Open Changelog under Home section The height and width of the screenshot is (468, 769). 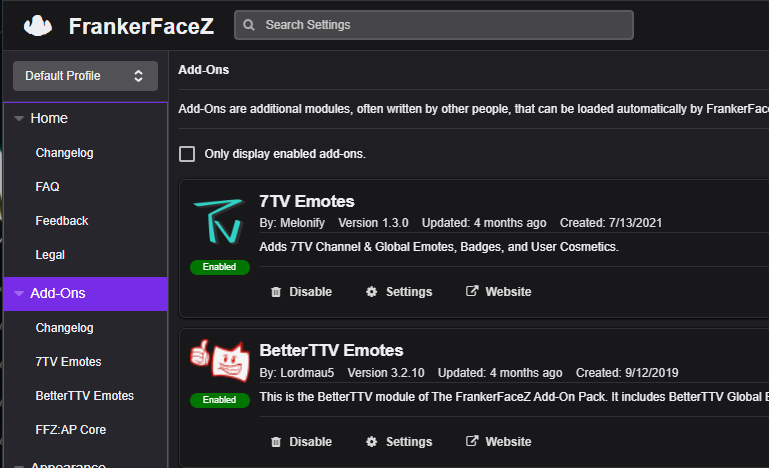click(64, 153)
